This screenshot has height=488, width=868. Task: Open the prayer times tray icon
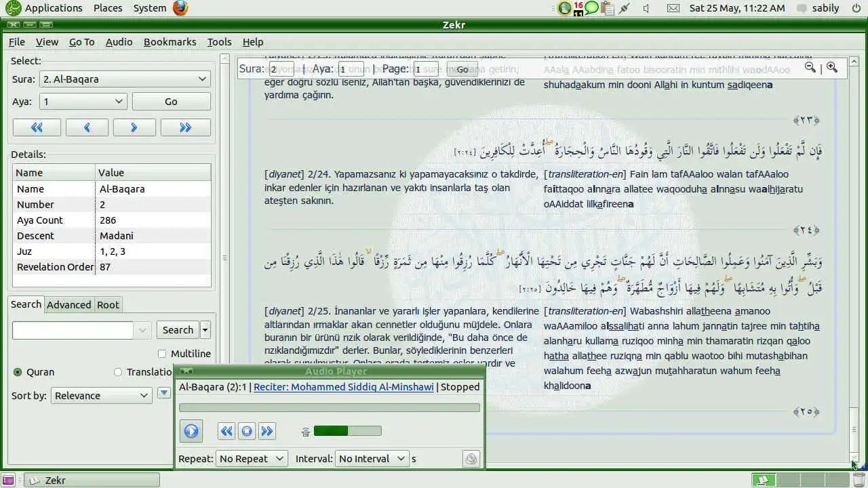(564, 8)
